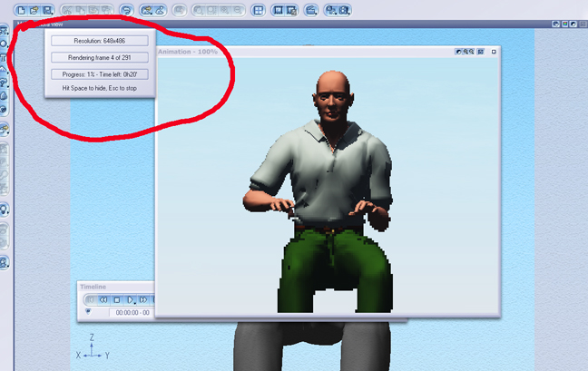Click the Progress 1% time left bar
Screen dimensions: 588x371
click(x=100, y=74)
